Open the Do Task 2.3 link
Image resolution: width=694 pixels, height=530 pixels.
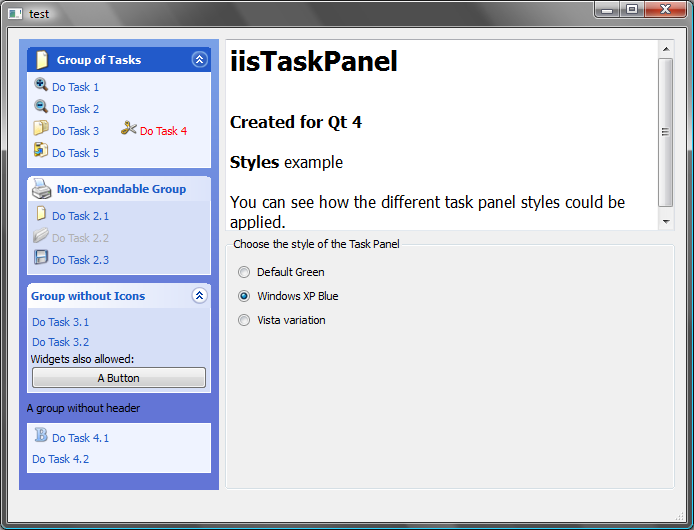point(81,260)
